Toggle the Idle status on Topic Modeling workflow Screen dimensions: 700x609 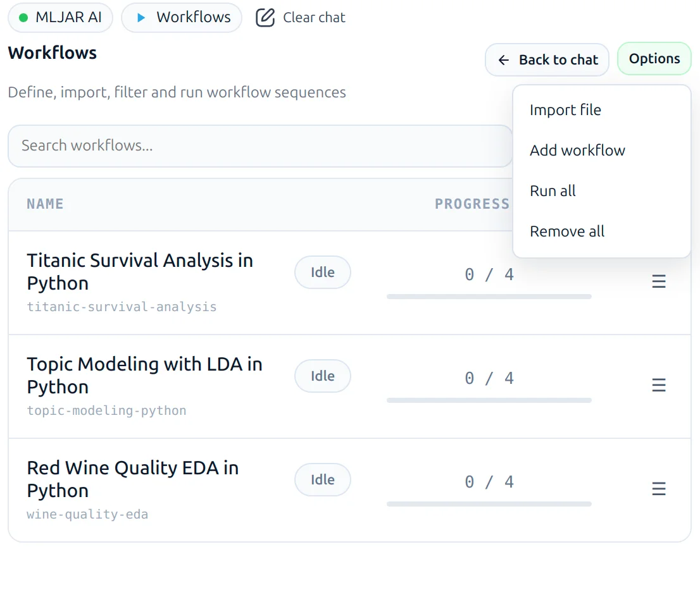click(x=322, y=376)
